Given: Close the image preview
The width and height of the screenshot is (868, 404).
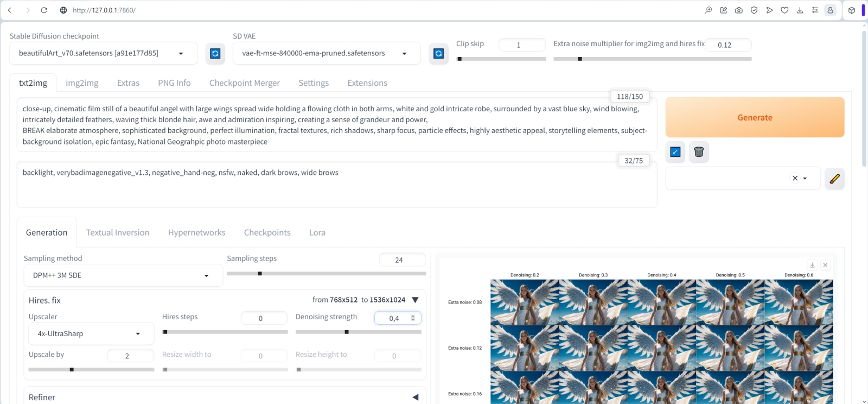Looking at the screenshot, I should click(x=825, y=265).
